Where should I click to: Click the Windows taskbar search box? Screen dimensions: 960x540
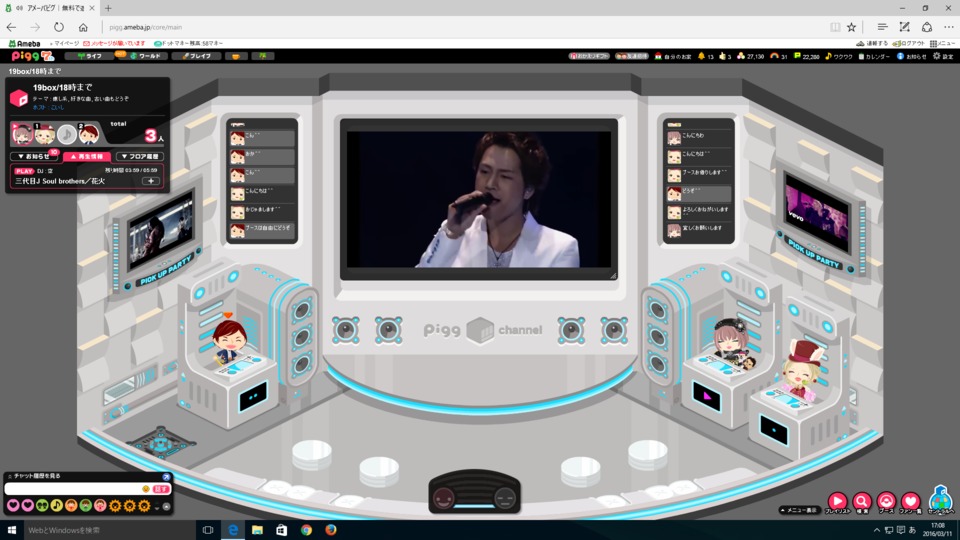[109, 530]
